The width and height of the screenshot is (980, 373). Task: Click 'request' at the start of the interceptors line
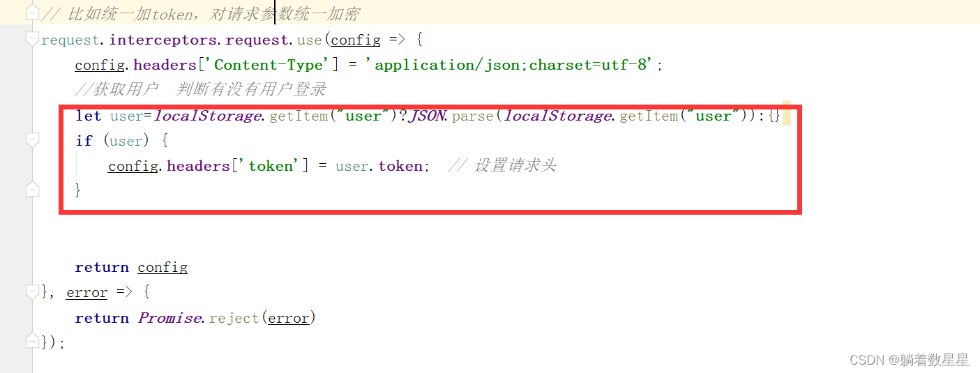point(70,40)
